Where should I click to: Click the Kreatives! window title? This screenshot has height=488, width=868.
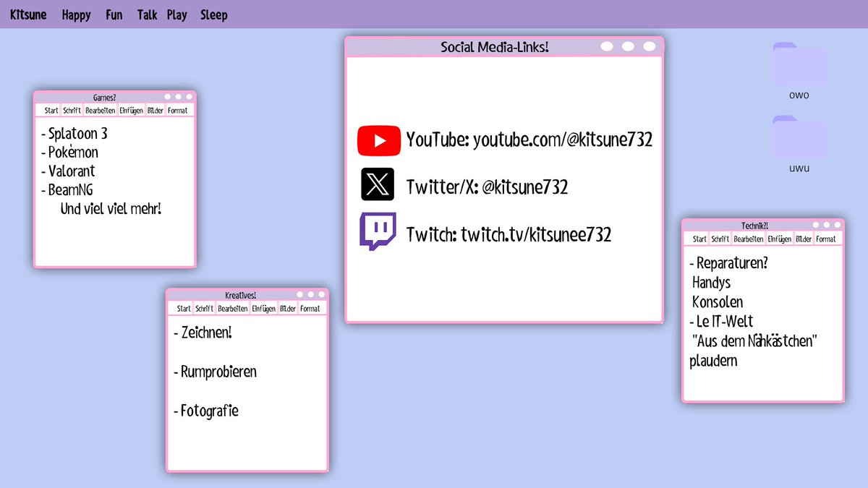tap(241, 295)
